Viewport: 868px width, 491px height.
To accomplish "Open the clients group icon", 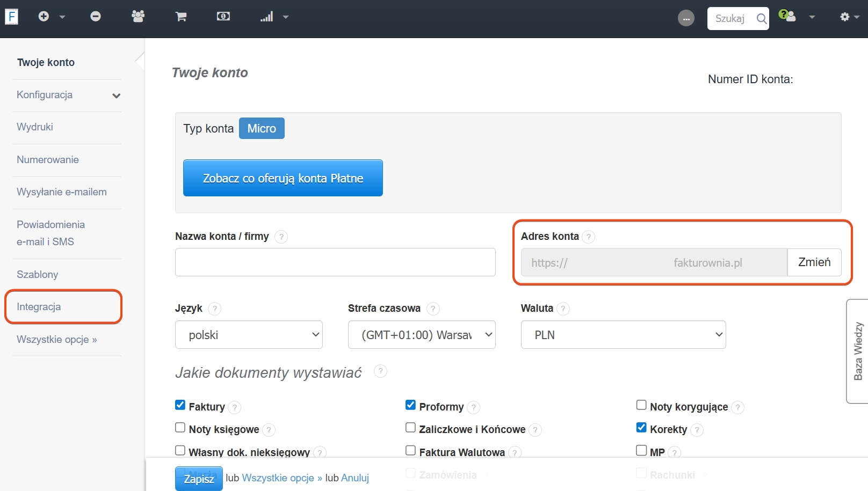I will click(138, 17).
